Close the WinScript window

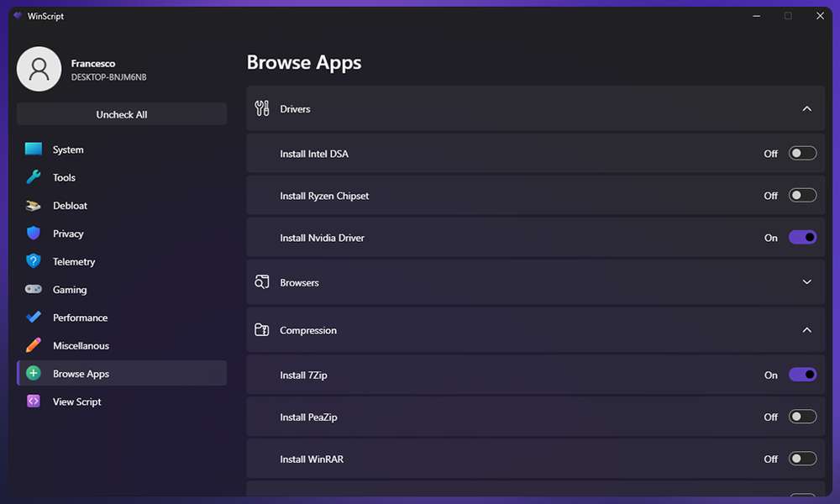(820, 16)
